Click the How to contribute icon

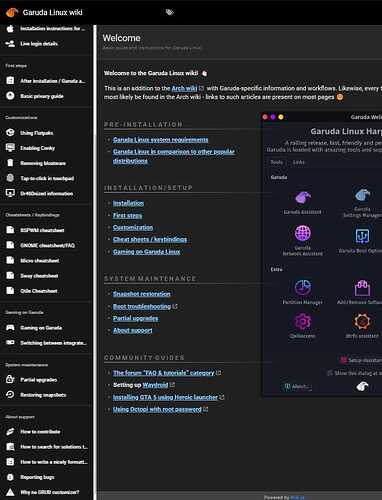coord(10,432)
